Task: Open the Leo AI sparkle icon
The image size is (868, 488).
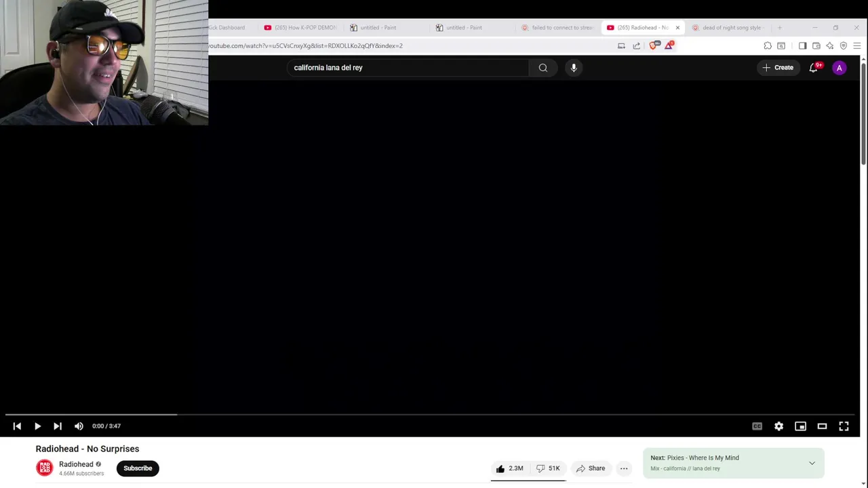Action: (x=830, y=46)
